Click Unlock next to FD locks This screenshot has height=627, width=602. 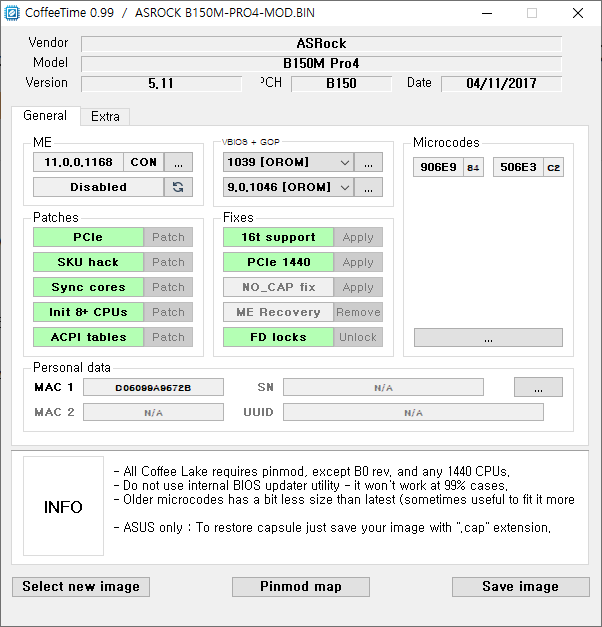tap(358, 337)
